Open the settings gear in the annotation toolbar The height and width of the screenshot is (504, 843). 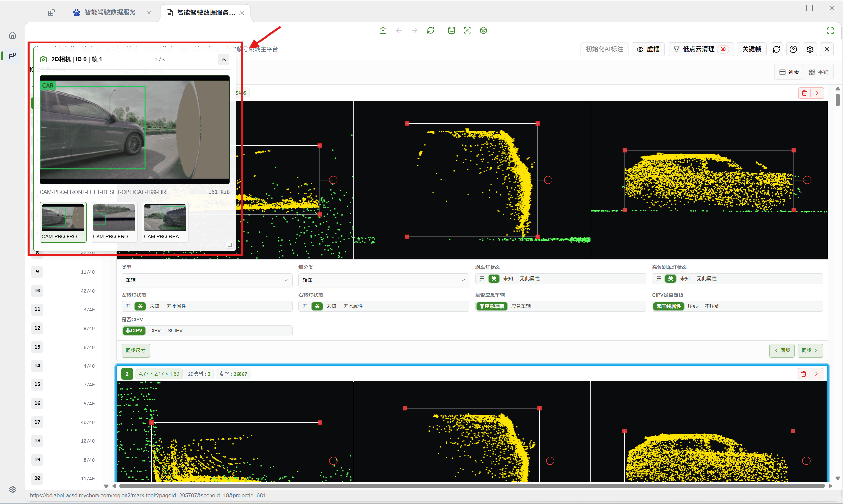tap(810, 49)
